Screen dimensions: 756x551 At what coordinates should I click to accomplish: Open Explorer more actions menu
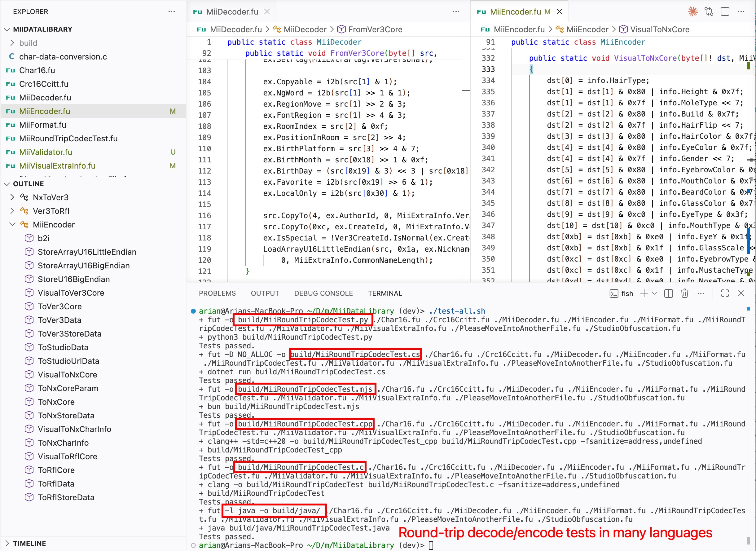pos(172,12)
